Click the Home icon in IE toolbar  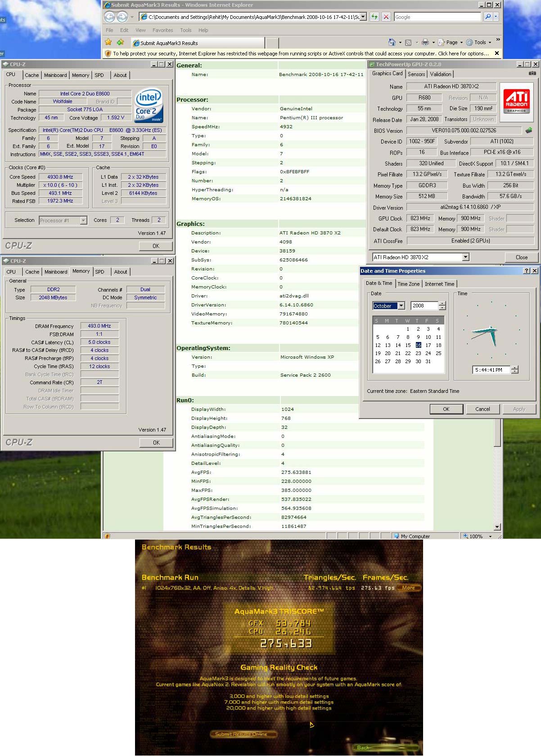[x=392, y=42]
